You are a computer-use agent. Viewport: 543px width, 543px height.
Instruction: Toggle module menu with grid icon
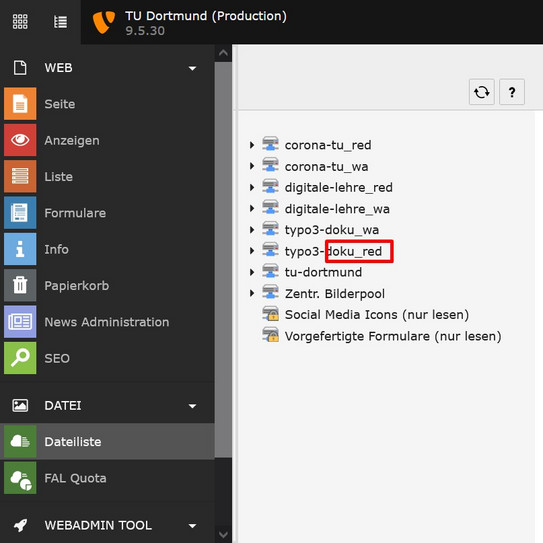[x=20, y=21]
